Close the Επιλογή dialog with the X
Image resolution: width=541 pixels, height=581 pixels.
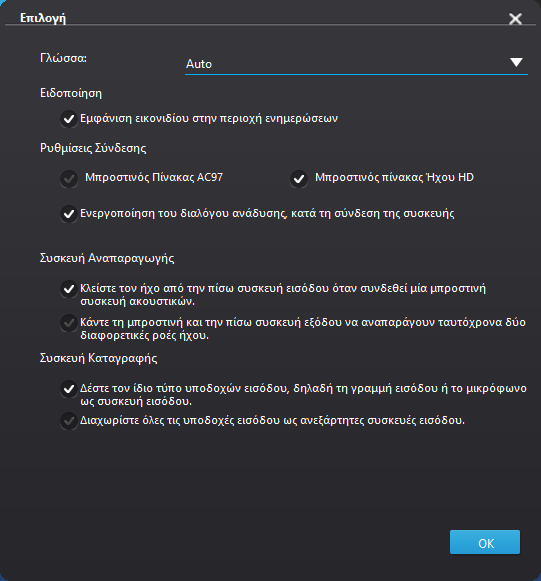click(515, 19)
